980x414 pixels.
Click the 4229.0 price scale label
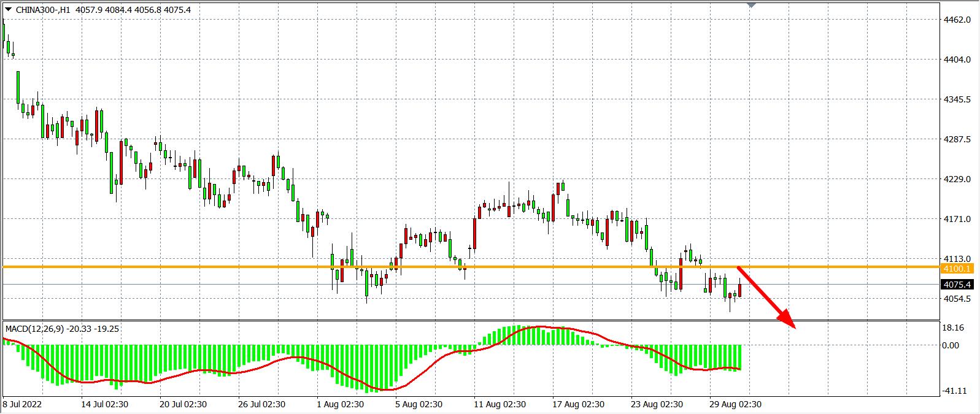pyautogui.click(x=957, y=179)
